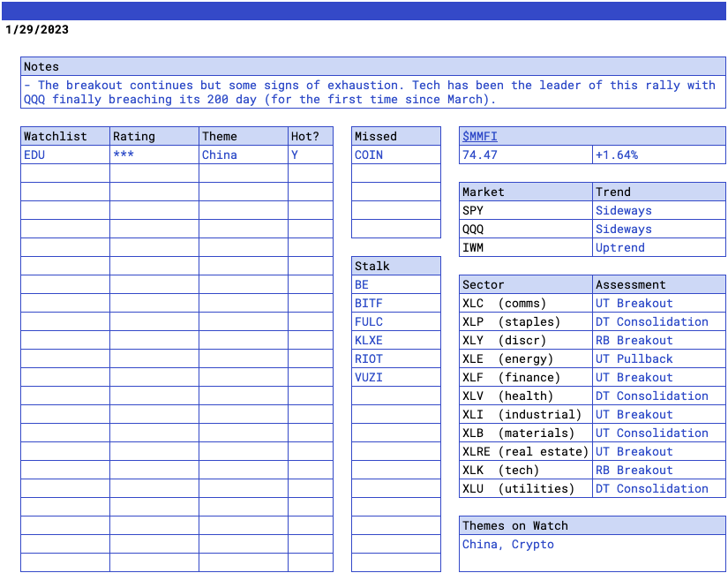Viewport: 728px width, 573px height.
Task: Click the XLI (industrial) sector cell
Action: [x=526, y=414]
